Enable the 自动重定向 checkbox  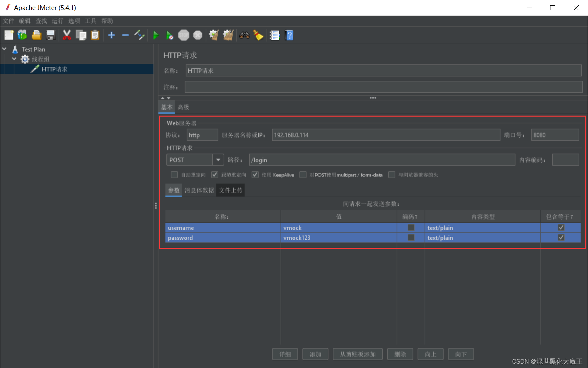(174, 175)
